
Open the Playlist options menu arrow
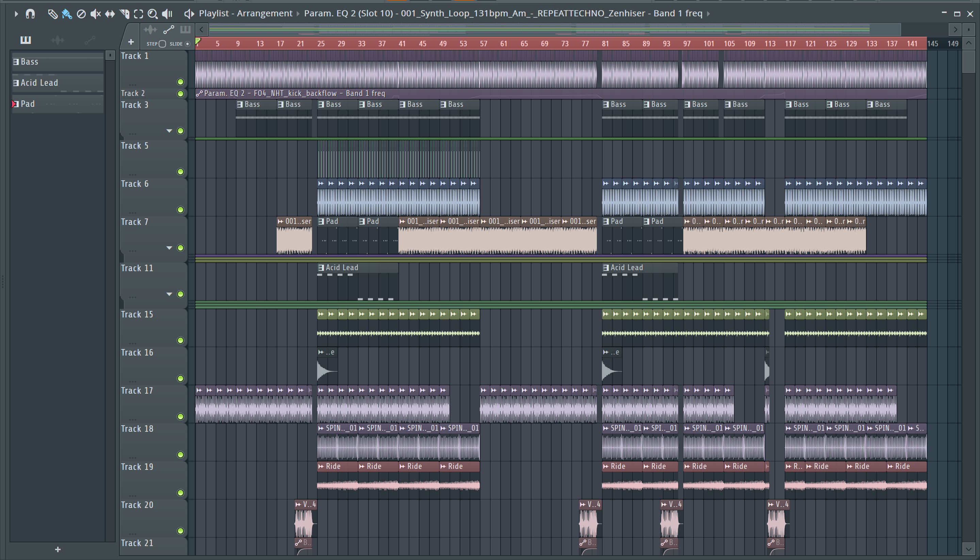[16, 14]
